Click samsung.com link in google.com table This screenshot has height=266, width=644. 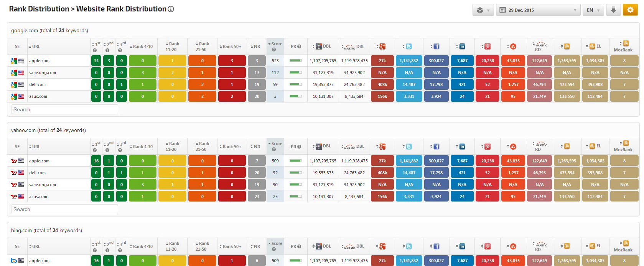43,73
